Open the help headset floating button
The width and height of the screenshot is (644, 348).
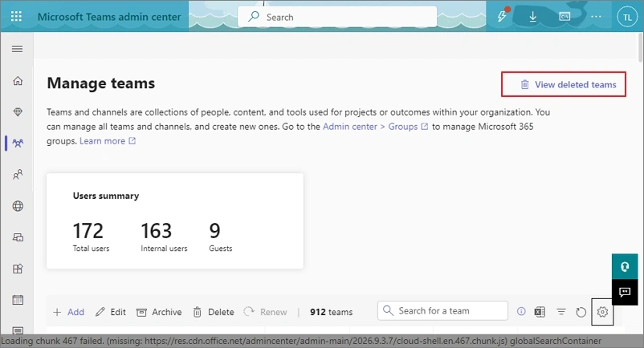tap(625, 267)
